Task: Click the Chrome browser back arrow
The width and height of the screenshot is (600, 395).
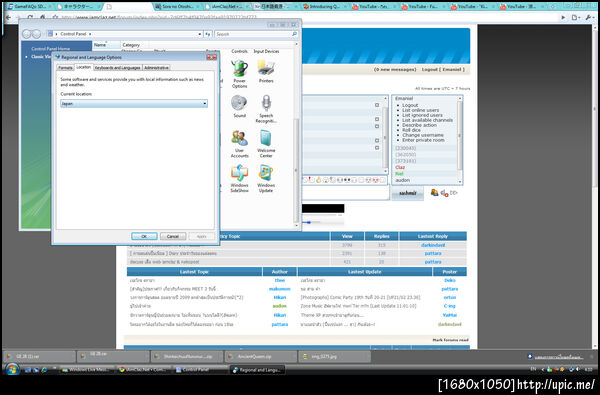Action: coord(8,18)
